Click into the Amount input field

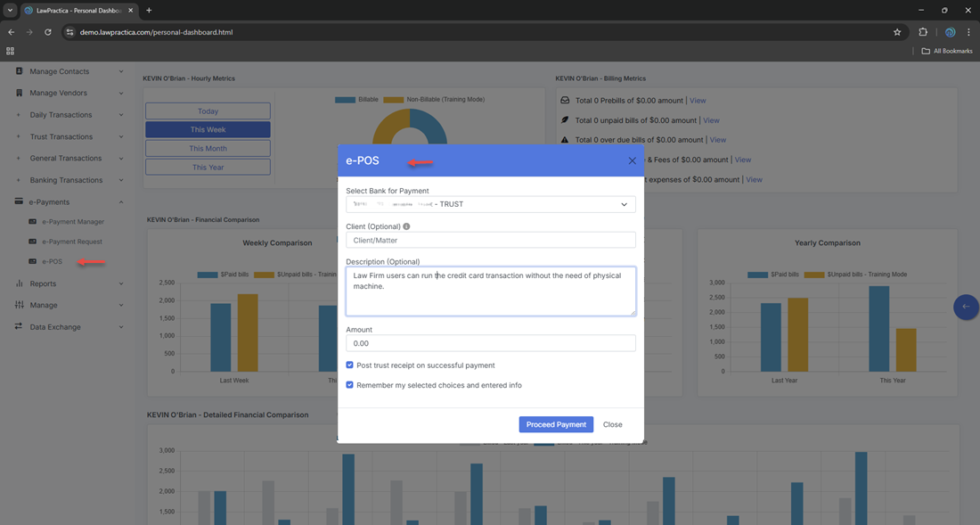point(490,343)
